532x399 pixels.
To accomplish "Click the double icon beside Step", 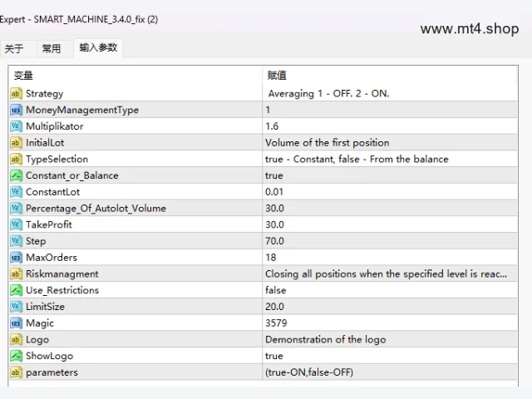I will pyautogui.click(x=16, y=241).
